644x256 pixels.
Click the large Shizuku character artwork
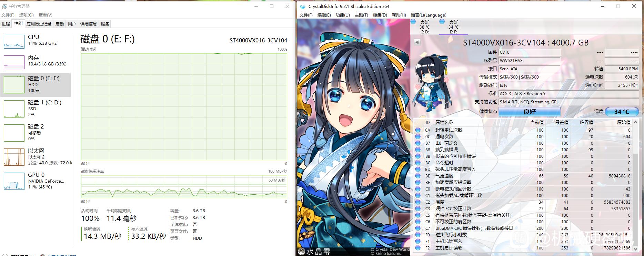(354, 137)
